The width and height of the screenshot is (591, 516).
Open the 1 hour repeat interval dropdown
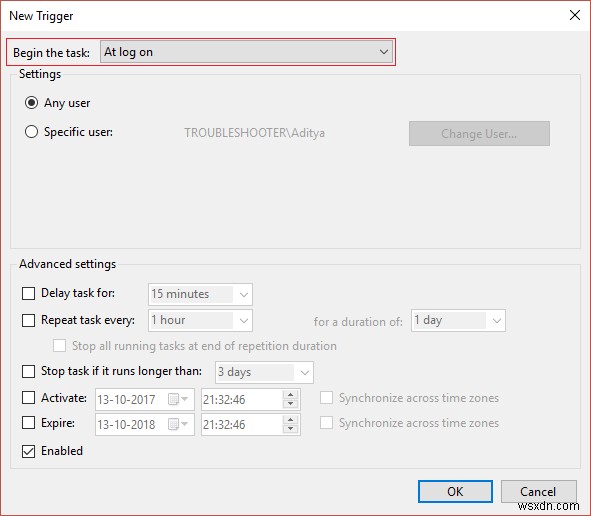point(200,320)
